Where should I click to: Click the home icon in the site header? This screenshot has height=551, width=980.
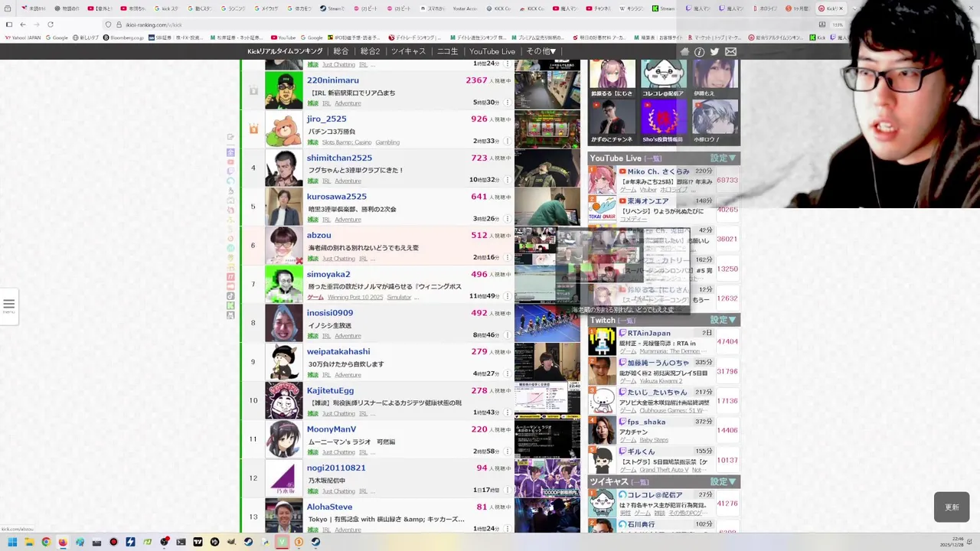pyautogui.click(x=684, y=52)
